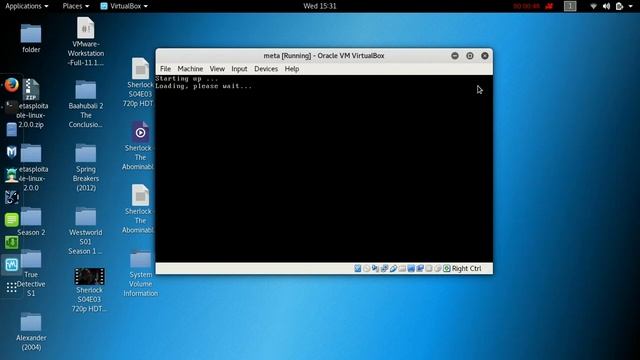Open the desktop item named folder
This screenshot has width=640, height=360.
[31, 39]
